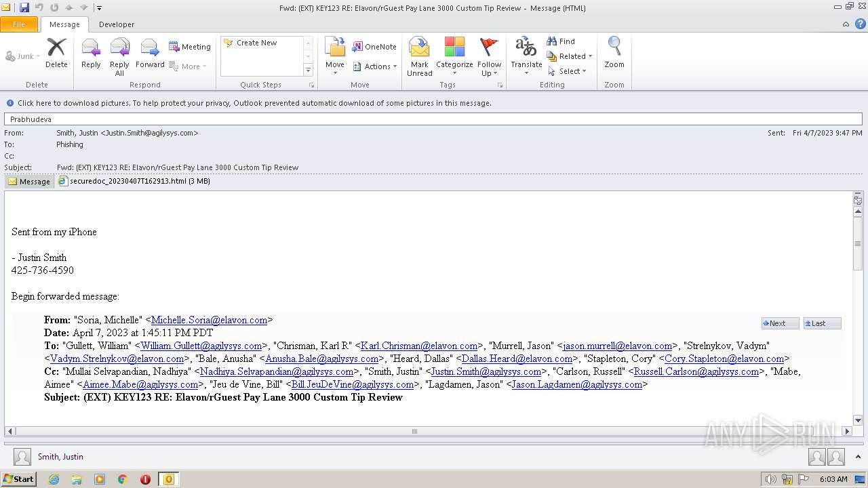Click the Last button in message

[x=822, y=323]
